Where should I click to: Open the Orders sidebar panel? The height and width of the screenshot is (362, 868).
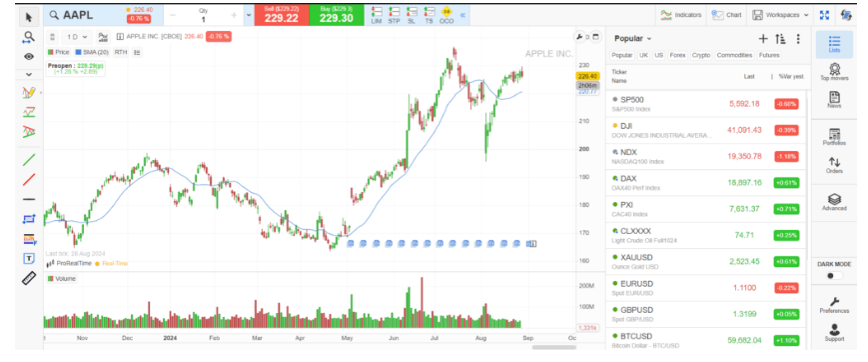tap(835, 165)
